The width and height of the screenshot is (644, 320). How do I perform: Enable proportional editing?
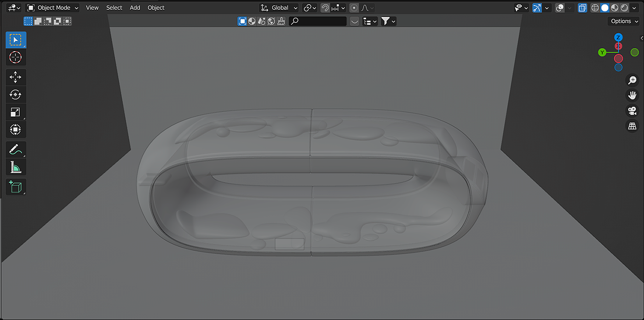pyautogui.click(x=354, y=8)
